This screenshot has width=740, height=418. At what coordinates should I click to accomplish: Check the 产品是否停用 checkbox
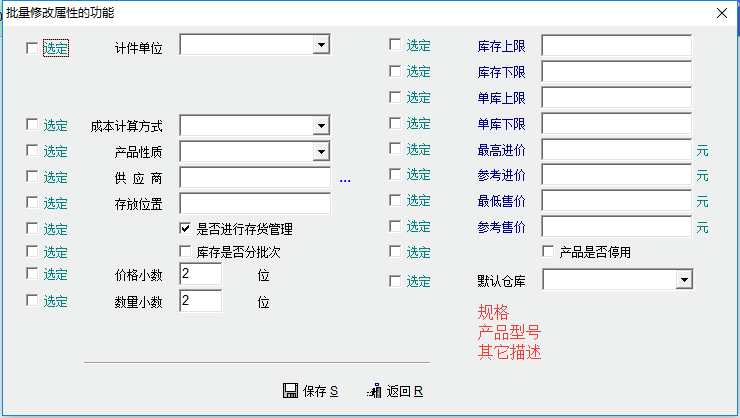[548, 251]
